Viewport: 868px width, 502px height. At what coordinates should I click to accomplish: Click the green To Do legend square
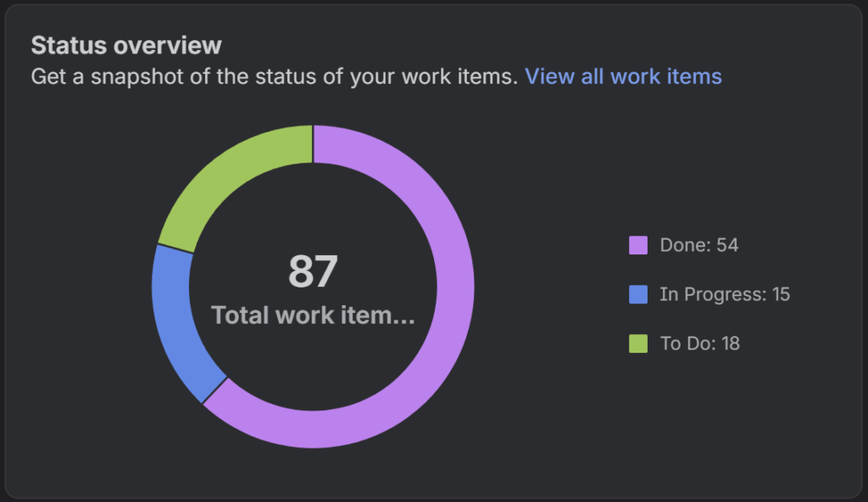tap(638, 343)
